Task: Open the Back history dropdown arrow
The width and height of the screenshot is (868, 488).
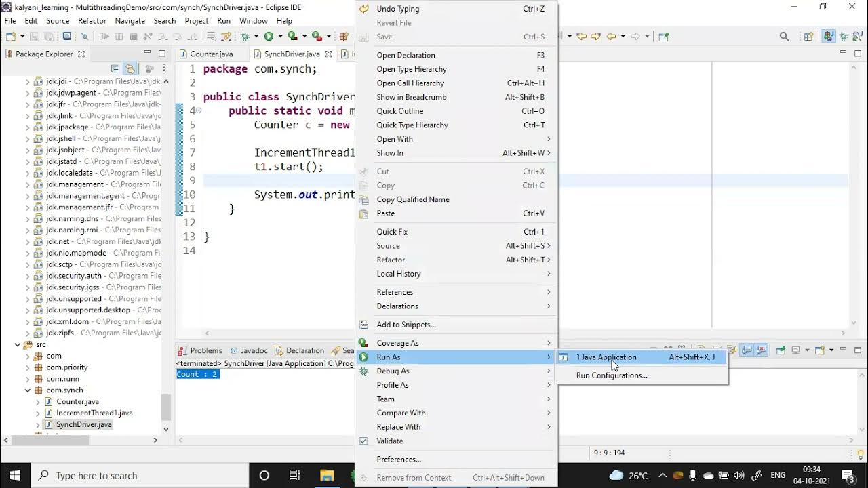Action: [x=623, y=37]
